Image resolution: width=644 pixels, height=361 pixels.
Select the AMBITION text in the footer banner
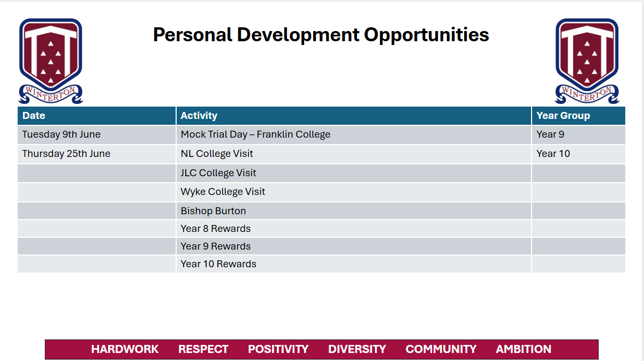(x=524, y=349)
